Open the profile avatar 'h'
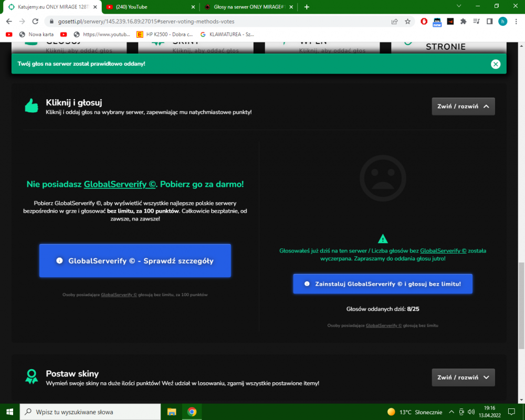Screen dimensions: 525x420 click(502, 22)
